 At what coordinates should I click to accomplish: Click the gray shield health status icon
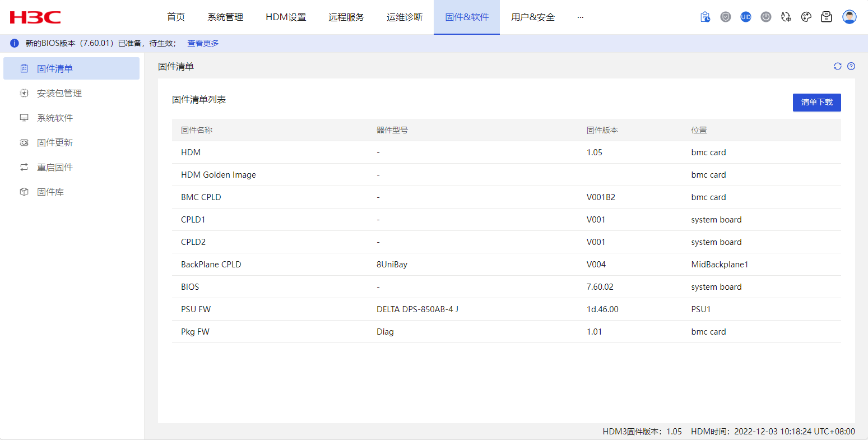pos(726,17)
